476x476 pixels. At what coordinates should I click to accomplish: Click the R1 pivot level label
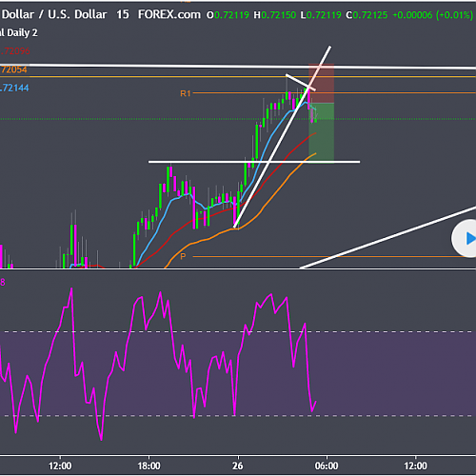(186, 93)
